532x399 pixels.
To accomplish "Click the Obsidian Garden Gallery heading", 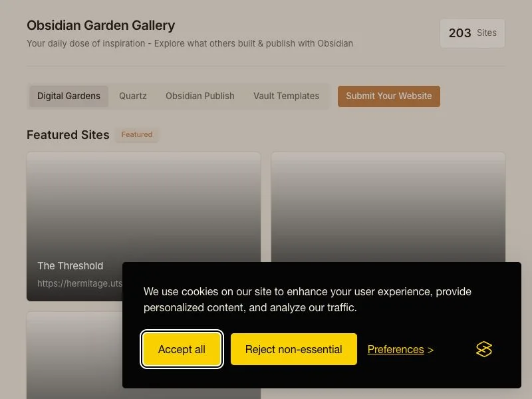I will point(101,25).
